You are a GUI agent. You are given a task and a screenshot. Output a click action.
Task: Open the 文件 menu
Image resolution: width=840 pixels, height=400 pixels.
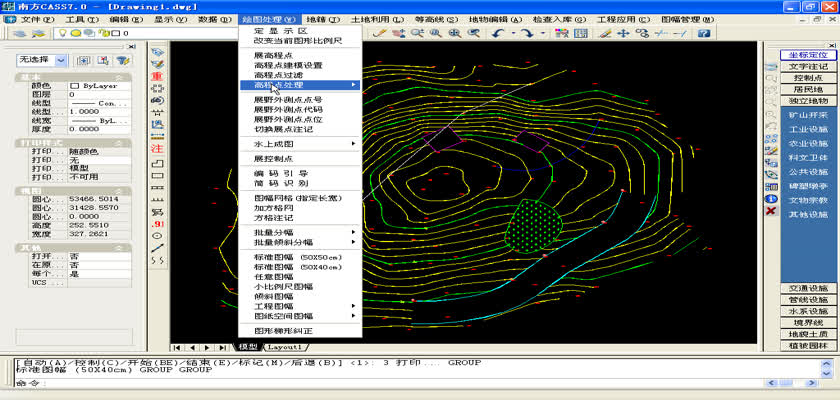click(38, 19)
